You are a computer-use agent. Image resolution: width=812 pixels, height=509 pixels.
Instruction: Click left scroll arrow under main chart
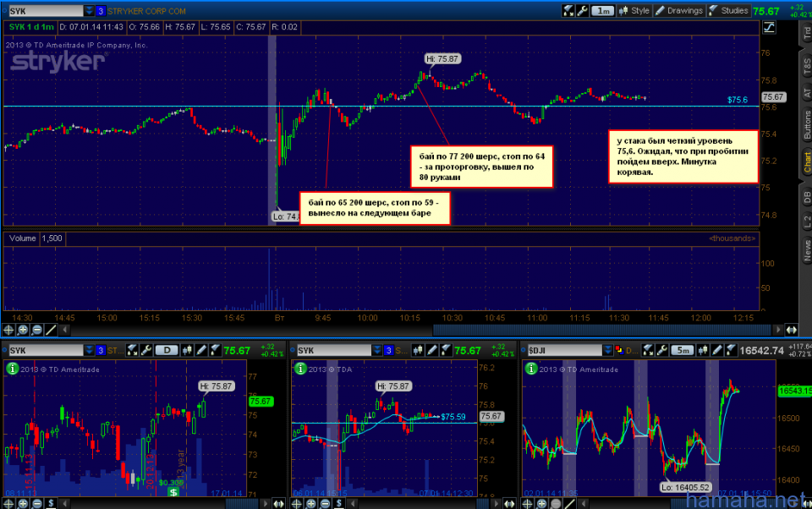[65, 330]
